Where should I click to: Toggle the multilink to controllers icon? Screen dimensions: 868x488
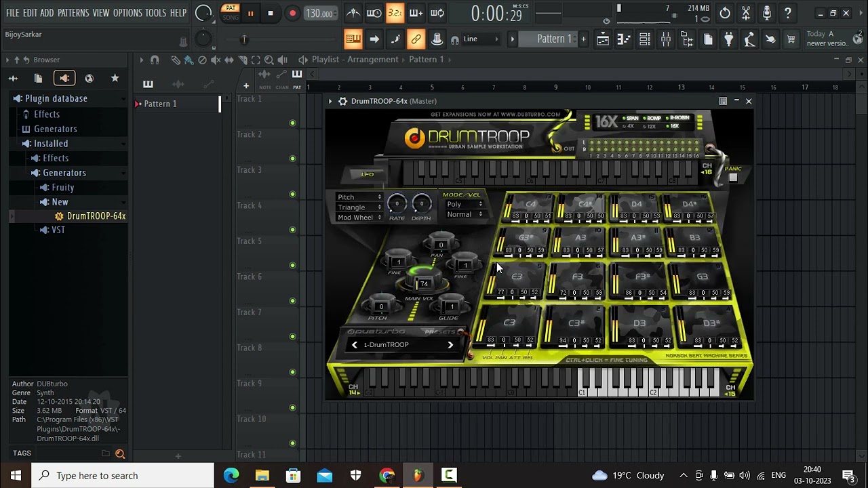pos(416,39)
